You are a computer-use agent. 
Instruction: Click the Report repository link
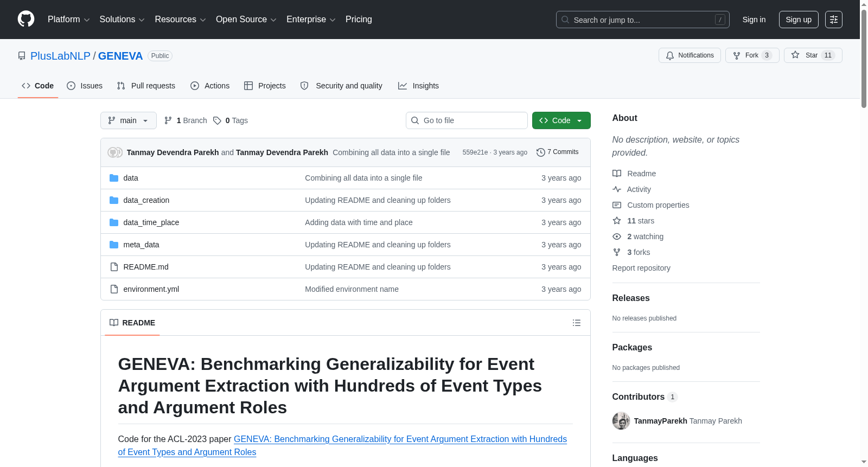641,268
